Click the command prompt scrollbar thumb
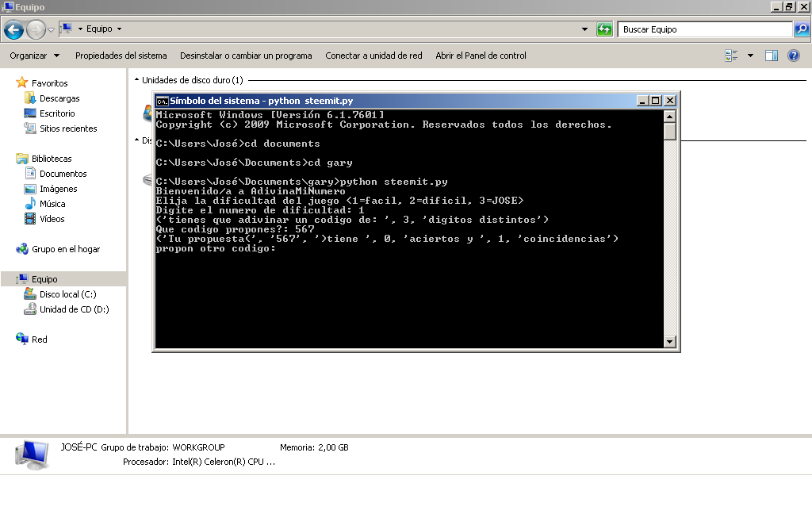This screenshot has height=514, width=812. pos(669,131)
